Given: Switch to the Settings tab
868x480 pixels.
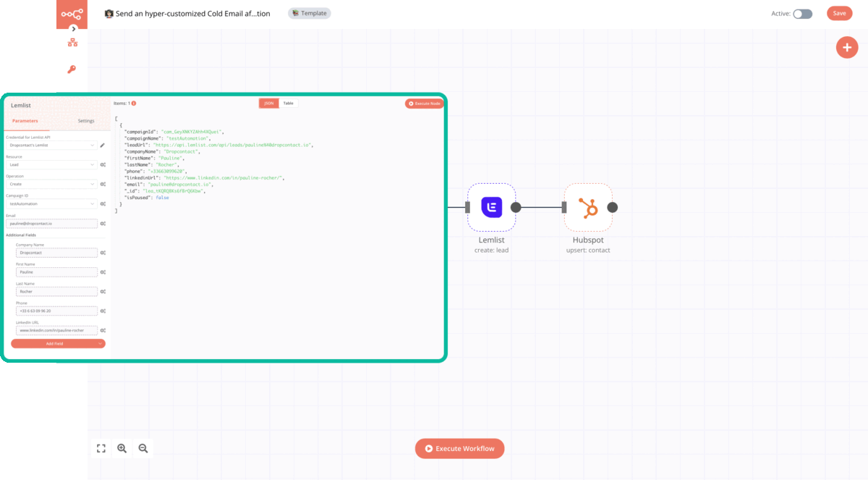Looking at the screenshot, I should pyautogui.click(x=86, y=121).
